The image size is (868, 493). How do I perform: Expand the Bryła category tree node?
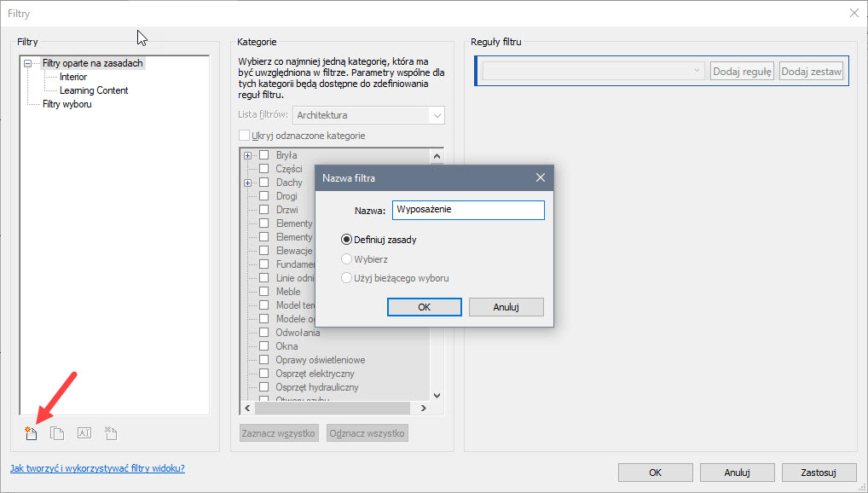click(x=248, y=155)
